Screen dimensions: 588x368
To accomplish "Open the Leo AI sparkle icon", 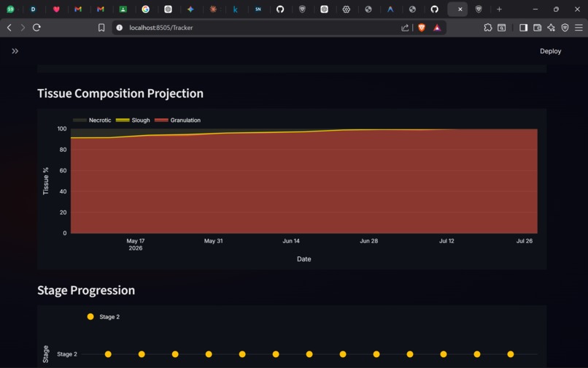I will tap(551, 28).
